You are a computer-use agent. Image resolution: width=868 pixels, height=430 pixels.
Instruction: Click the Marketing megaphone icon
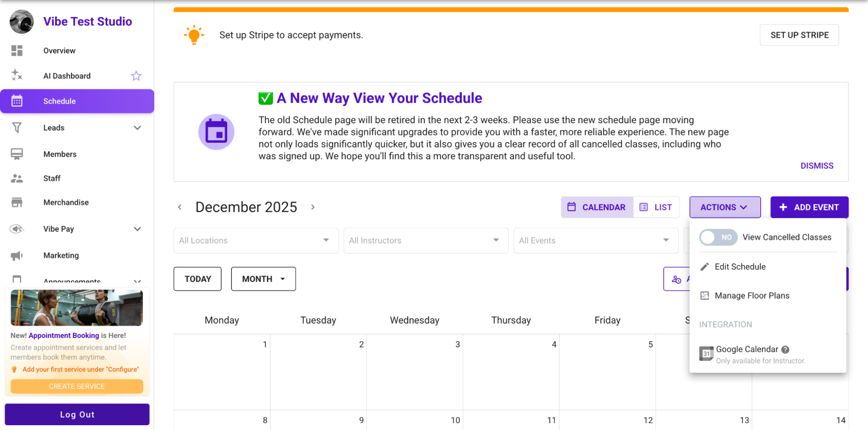[x=17, y=256]
